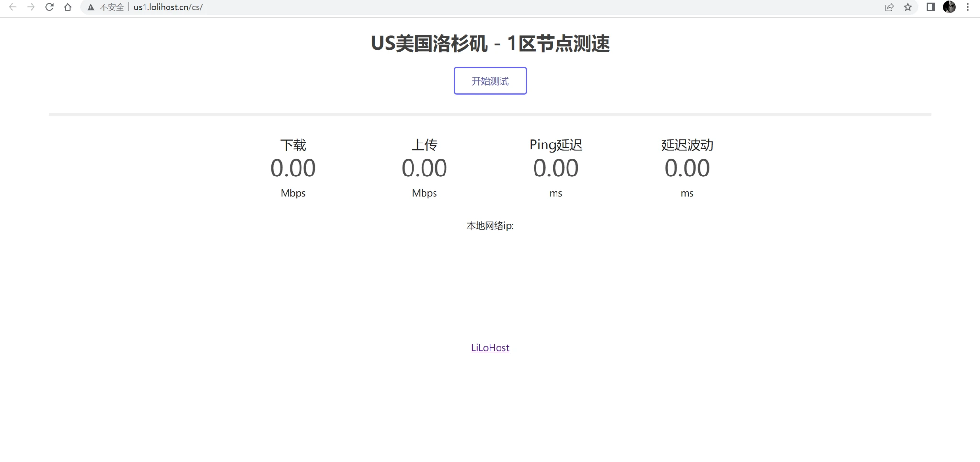Click the browser back arrow
The height and width of the screenshot is (462, 980).
point(13,7)
